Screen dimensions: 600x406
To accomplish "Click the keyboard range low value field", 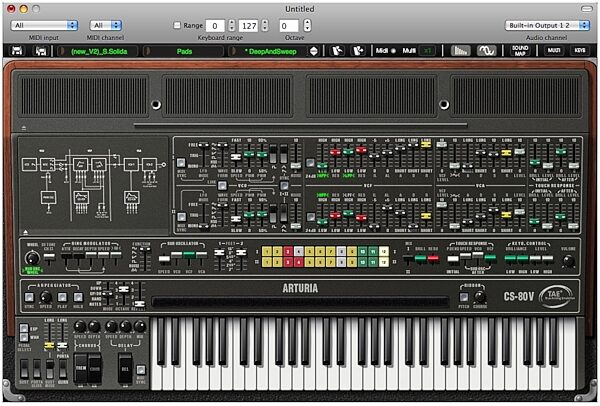I will click(x=215, y=26).
